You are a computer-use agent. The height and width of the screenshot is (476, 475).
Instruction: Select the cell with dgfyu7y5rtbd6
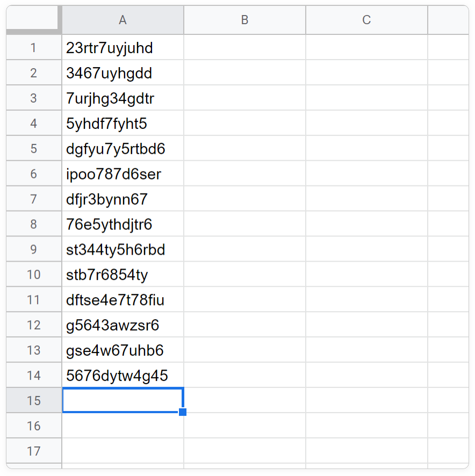pyautogui.click(x=123, y=149)
